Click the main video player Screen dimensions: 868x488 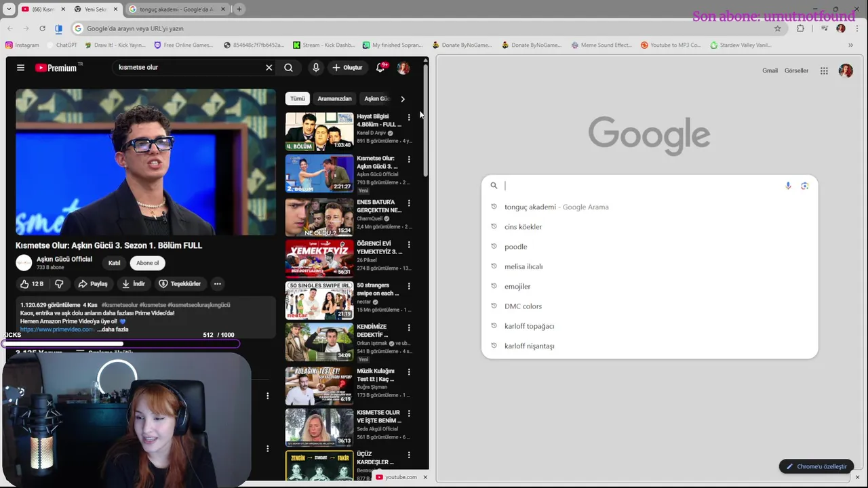pos(146,162)
